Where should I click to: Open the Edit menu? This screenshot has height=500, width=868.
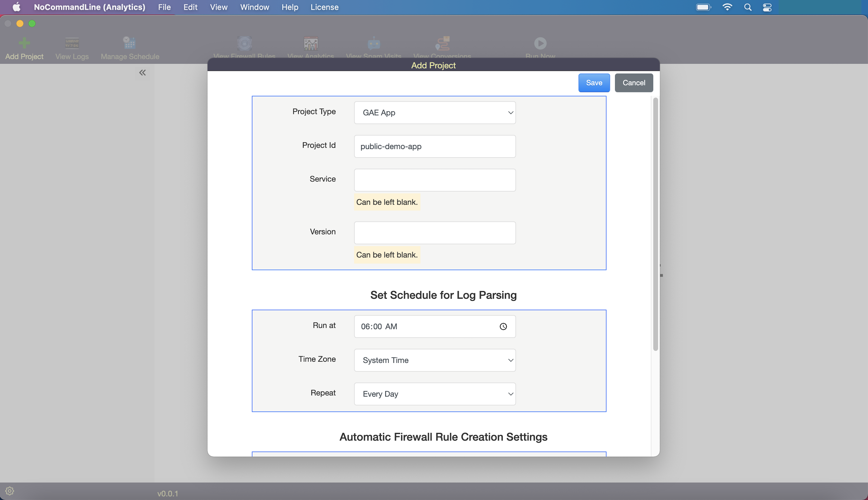190,7
